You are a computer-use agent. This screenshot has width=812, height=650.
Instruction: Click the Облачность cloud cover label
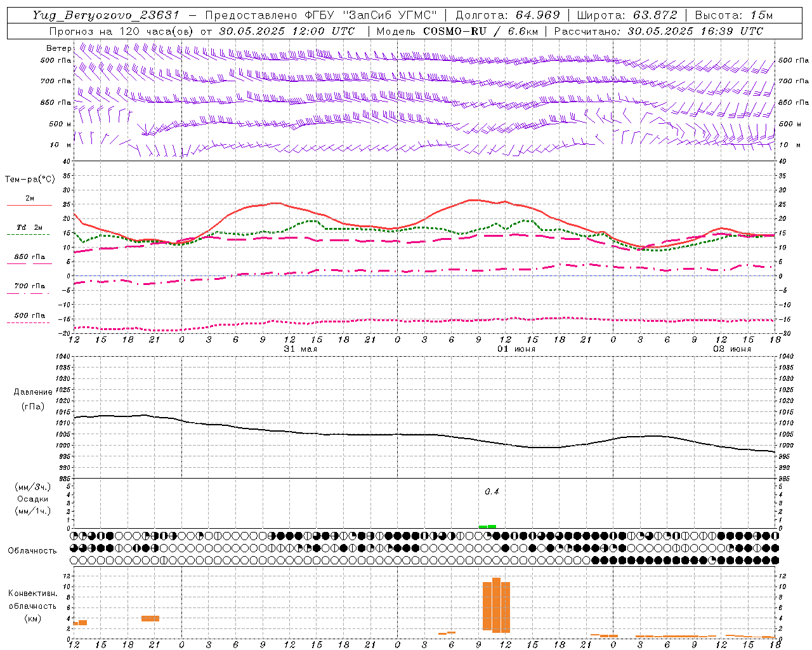coord(32,550)
